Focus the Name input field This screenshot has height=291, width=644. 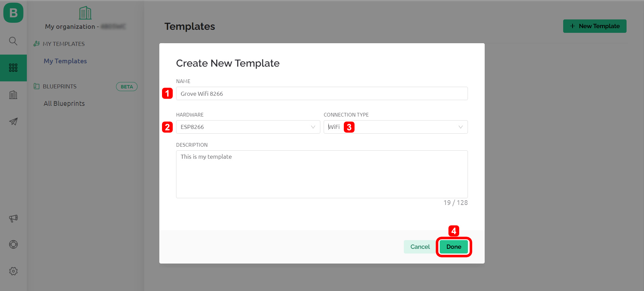(322, 94)
